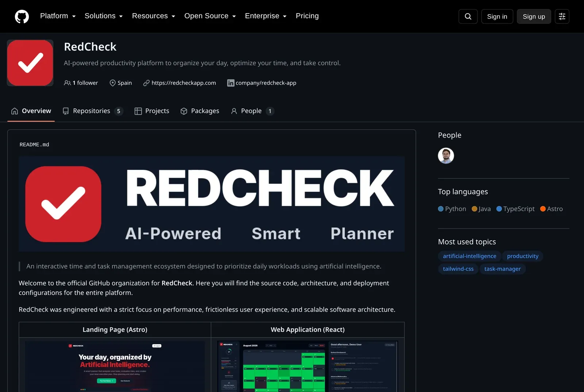Click the Spain location pin icon
Screen dimensions: 584x392
coord(112,83)
